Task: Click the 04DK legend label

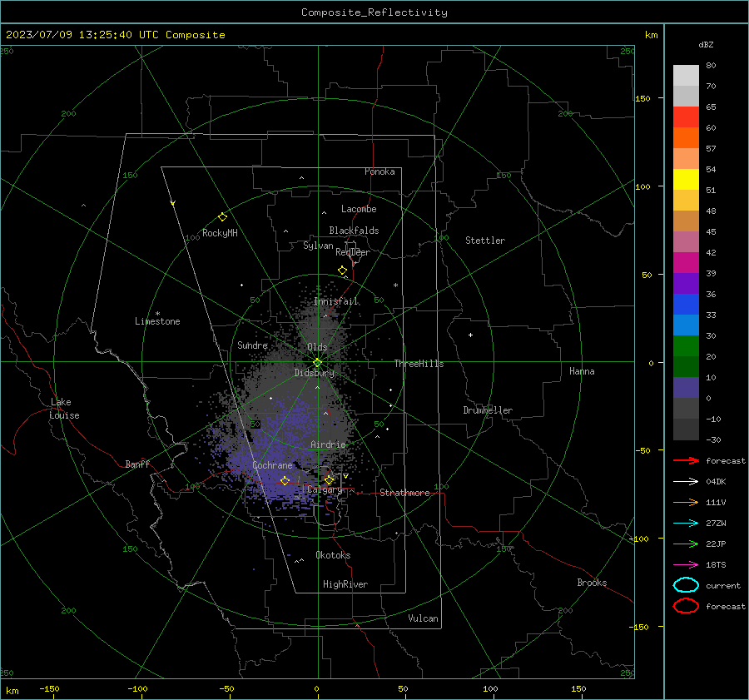Action: pos(716,482)
